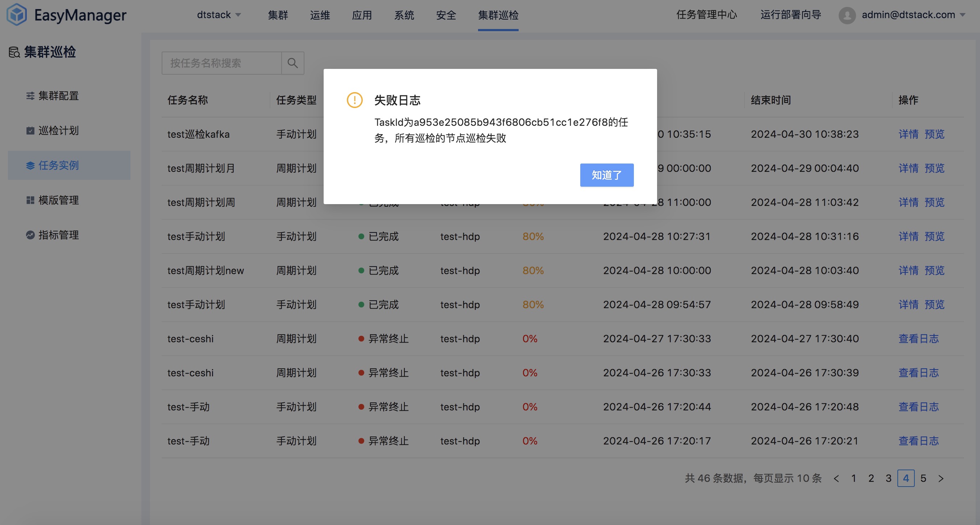Click current page 4 button
This screenshot has height=525, width=980.
click(906, 479)
